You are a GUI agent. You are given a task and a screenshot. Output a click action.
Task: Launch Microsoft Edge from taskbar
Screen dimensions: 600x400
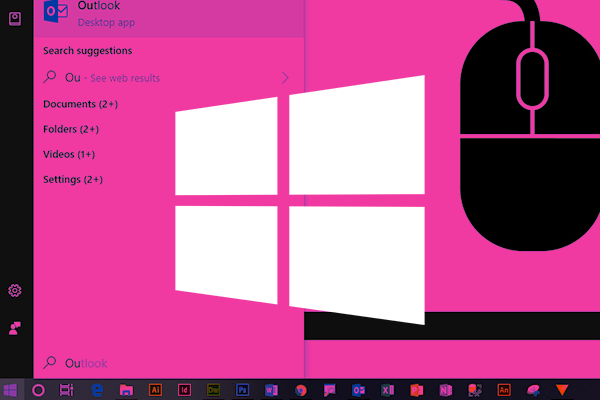pyautogui.click(x=97, y=390)
